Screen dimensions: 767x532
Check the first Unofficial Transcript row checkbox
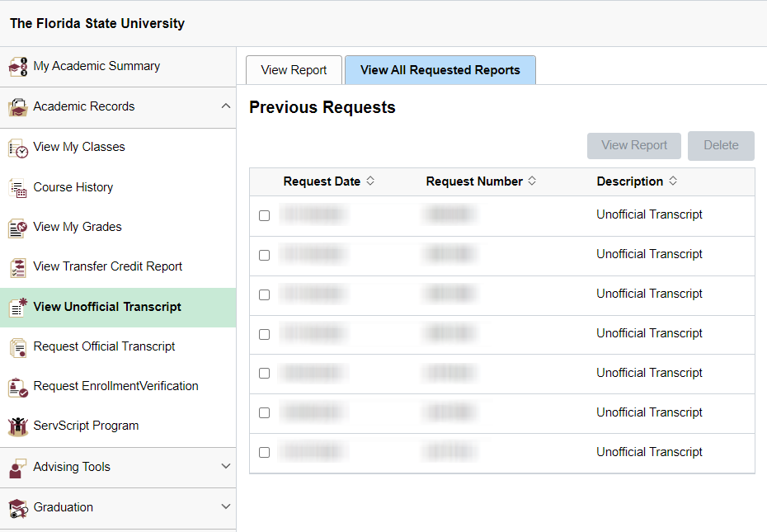(264, 215)
